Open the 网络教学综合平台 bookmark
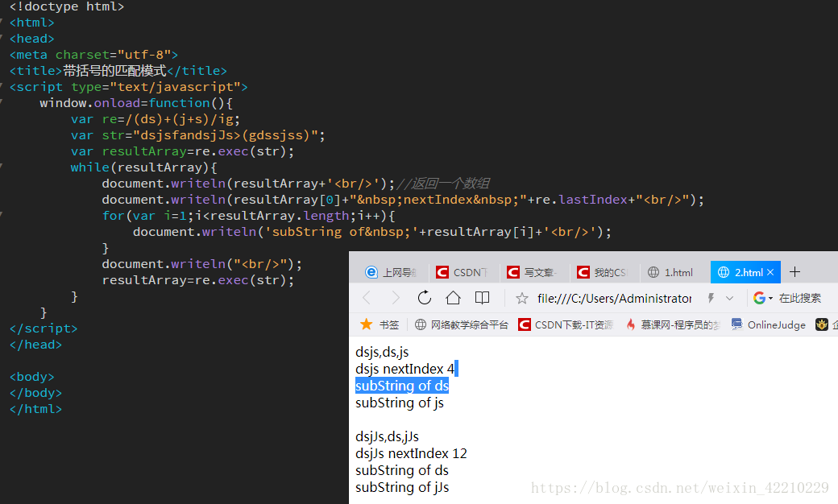 (x=462, y=324)
